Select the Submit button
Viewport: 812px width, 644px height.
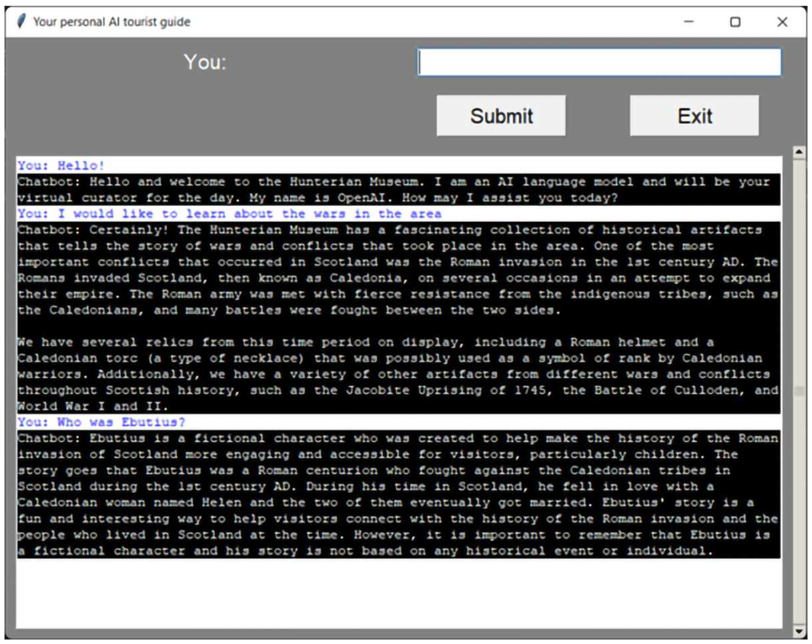[x=501, y=116]
